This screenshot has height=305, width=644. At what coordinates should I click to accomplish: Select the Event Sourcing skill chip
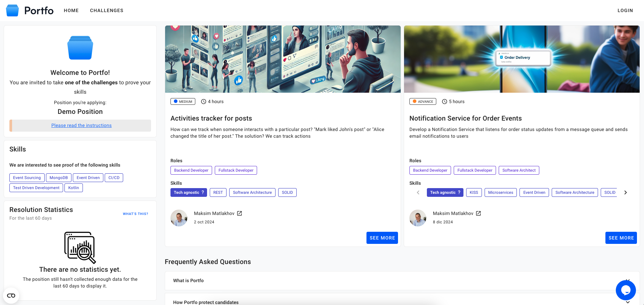point(27,178)
